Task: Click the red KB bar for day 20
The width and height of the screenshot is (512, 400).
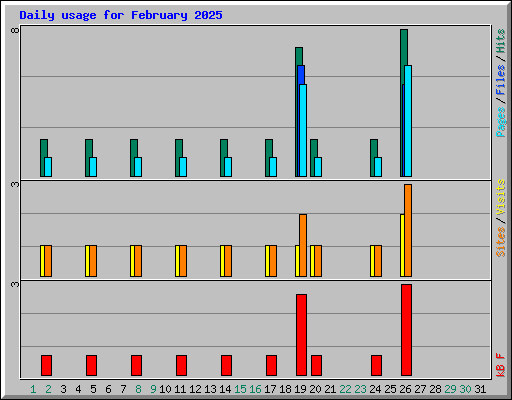Action: 316,365
